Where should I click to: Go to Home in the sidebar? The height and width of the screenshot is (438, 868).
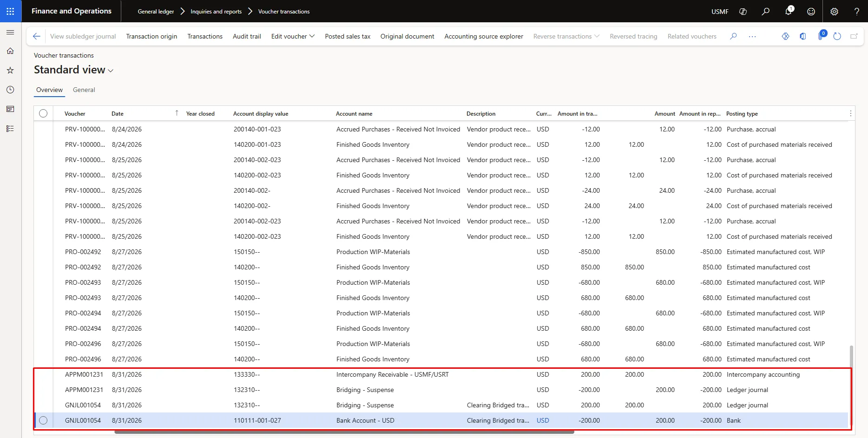(x=10, y=51)
